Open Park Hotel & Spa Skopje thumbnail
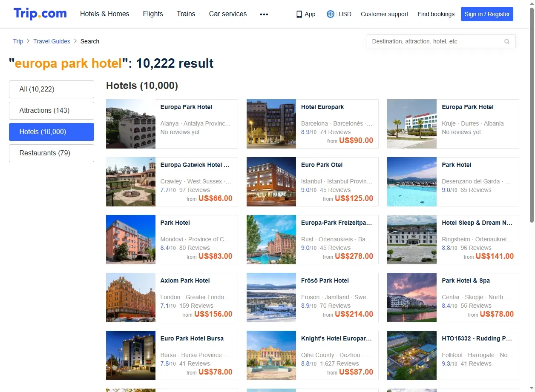 coord(412,298)
